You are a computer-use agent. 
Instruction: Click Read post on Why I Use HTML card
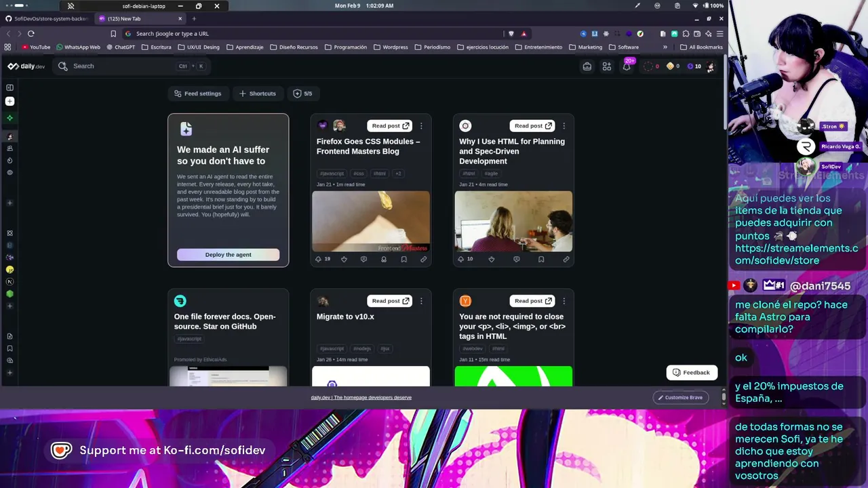coord(532,125)
